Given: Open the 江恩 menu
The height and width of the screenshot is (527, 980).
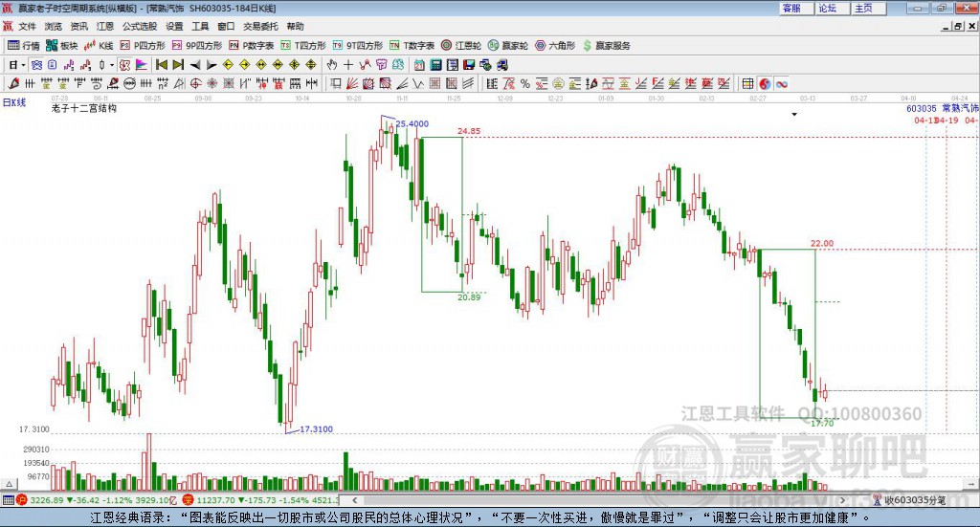Looking at the screenshot, I should coord(105,26).
